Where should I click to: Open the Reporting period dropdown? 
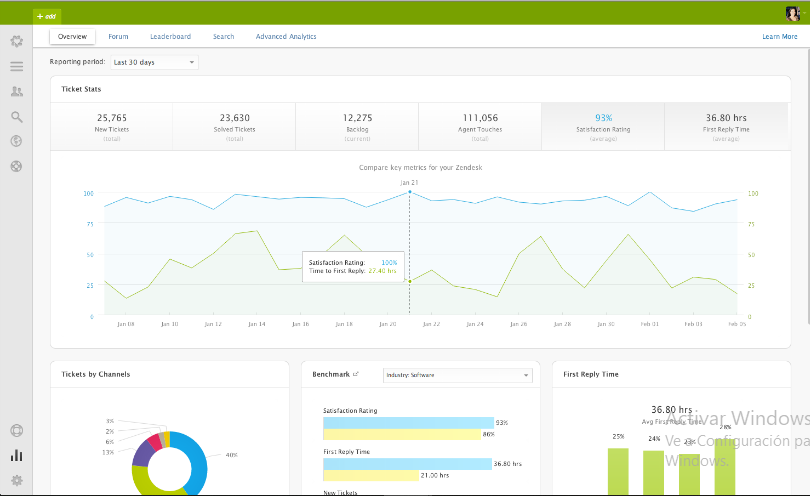pyautogui.click(x=154, y=62)
